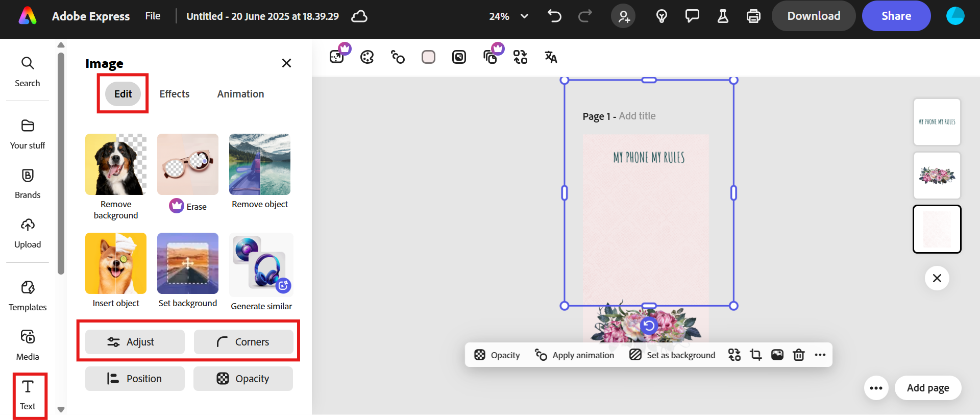Click the animation icon in the top canvas toolbar
This screenshot has height=420, width=980.
click(x=398, y=57)
